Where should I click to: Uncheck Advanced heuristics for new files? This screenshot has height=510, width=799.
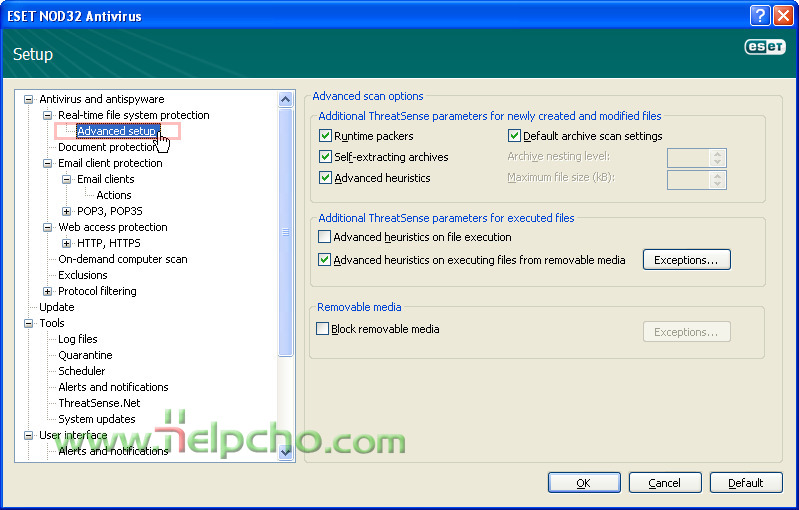pos(325,178)
